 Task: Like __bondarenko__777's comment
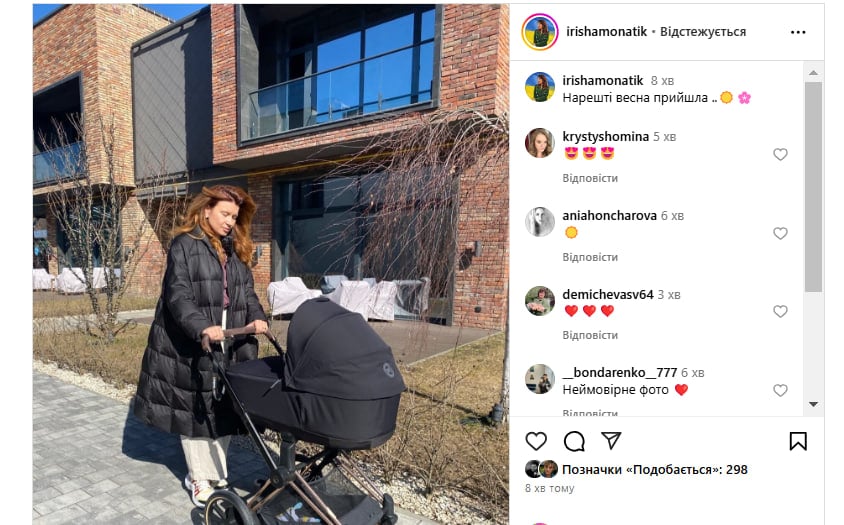780,390
